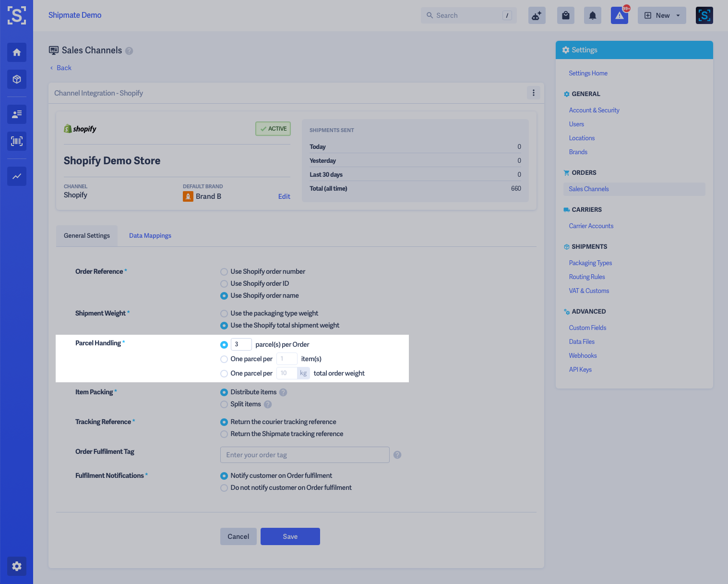Switch to the Data Mappings tab
This screenshot has width=728, height=584.
(x=150, y=235)
